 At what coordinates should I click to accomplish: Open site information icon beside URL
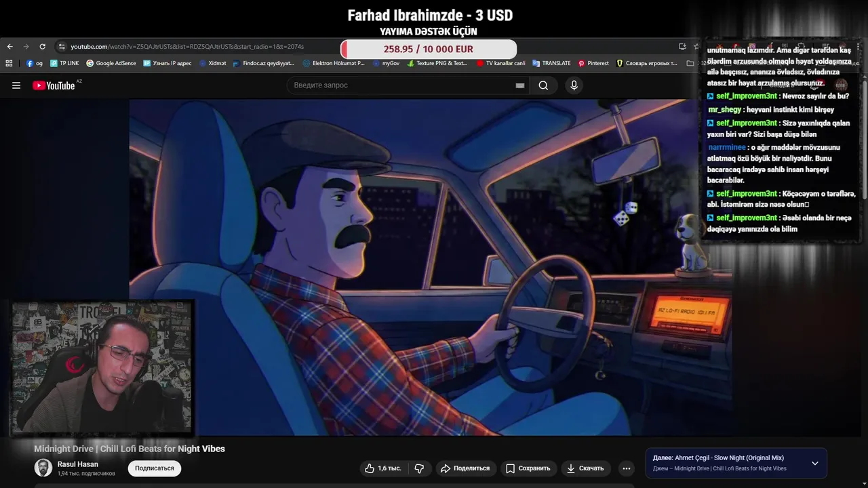tap(62, 47)
